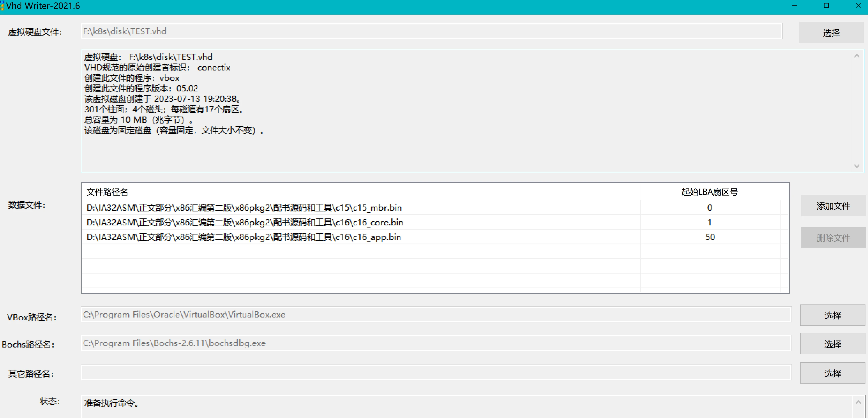Click 选择 button for Bochs path

832,344
